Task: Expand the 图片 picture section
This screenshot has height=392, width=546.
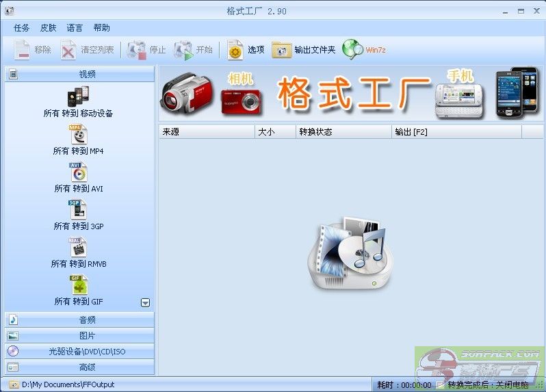Action: pyautogui.click(x=80, y=335)
